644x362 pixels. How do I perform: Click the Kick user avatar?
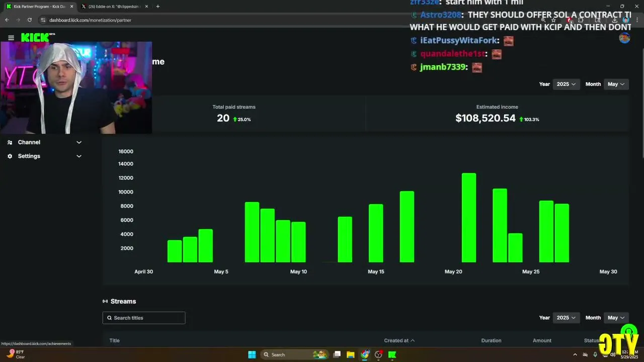624,38
